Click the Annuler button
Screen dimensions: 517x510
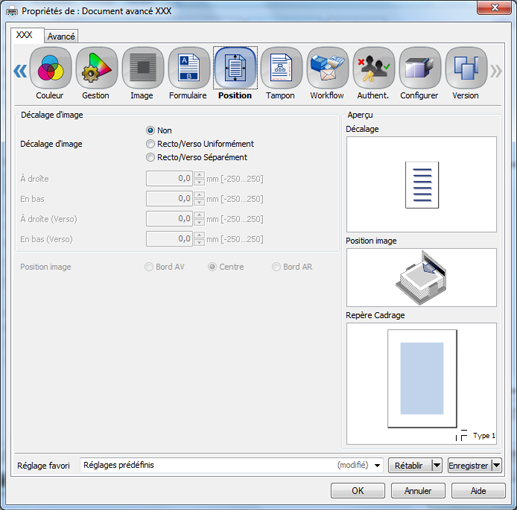[x=418, y=491]
